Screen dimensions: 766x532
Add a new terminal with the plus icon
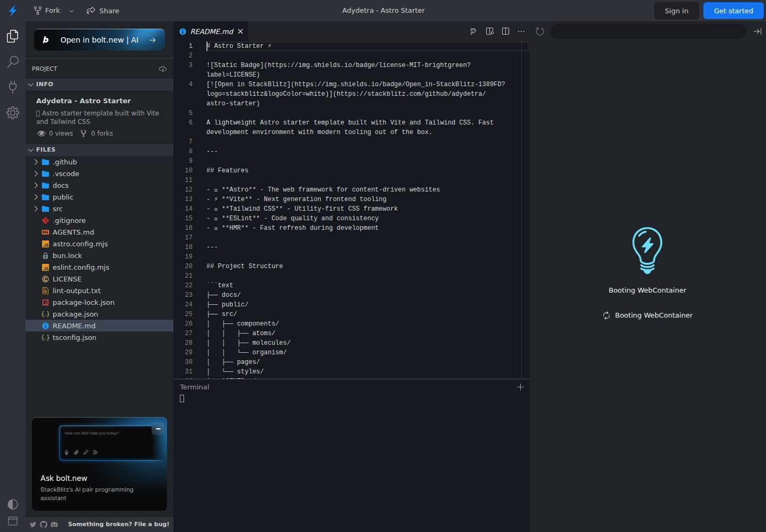(520, 387)
